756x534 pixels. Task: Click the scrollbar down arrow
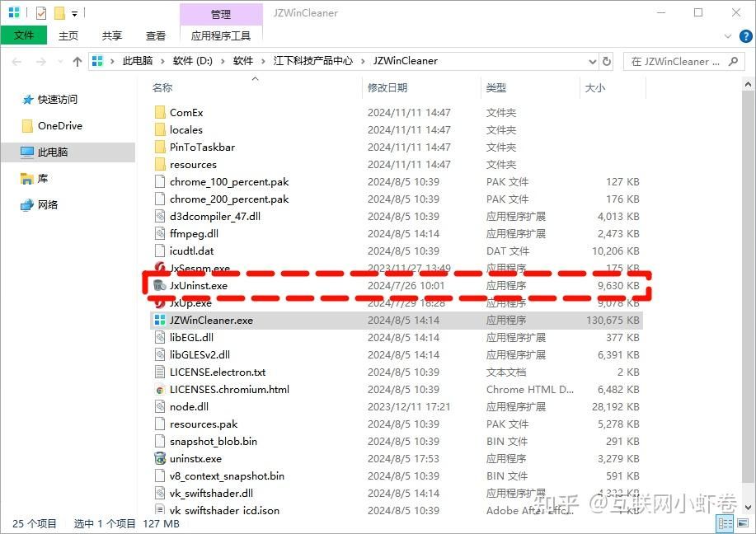click(748, 507)
